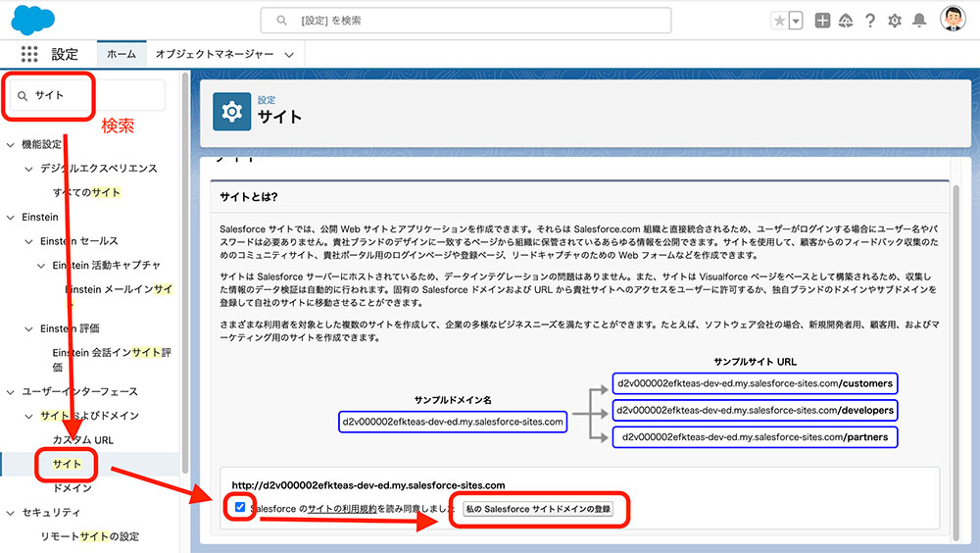Collapse the サイトおよびドメイン node
Image resolution: width=980 pixels, height=553 pixels.
28,416
